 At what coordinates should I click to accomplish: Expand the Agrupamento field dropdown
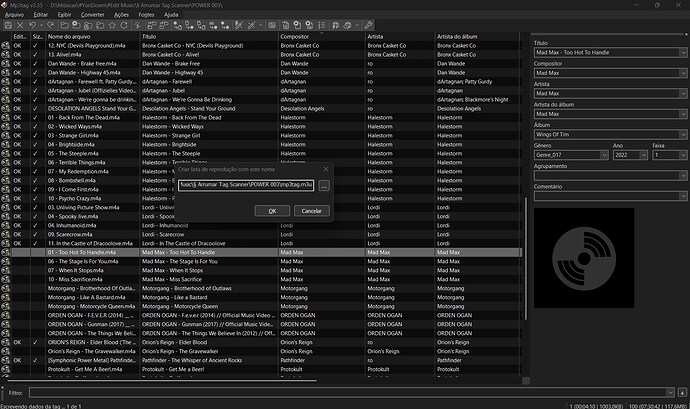pos(683,175)
